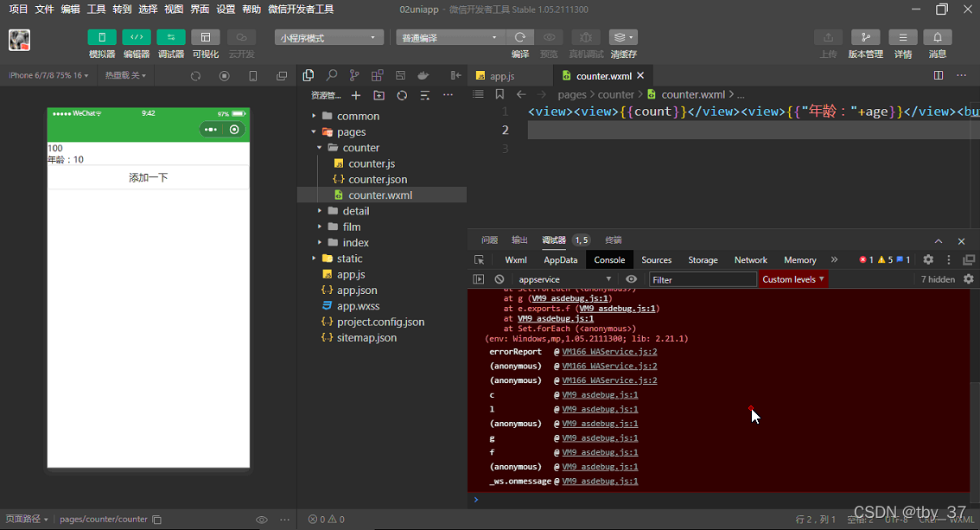Switch to the AppData tab

pyautogui.click(x=561, y=260)
